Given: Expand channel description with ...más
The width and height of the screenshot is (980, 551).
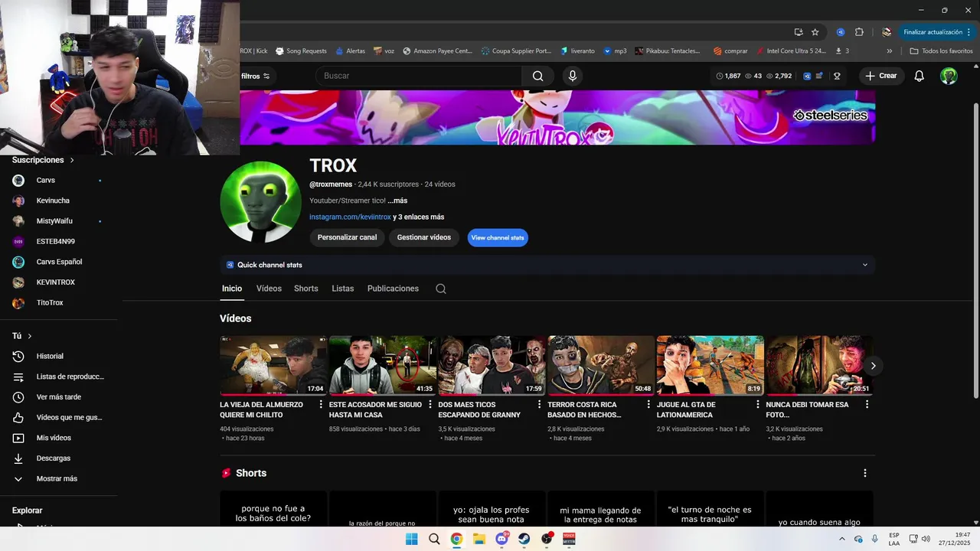Looking at the screenshot, I should [397, 201].
